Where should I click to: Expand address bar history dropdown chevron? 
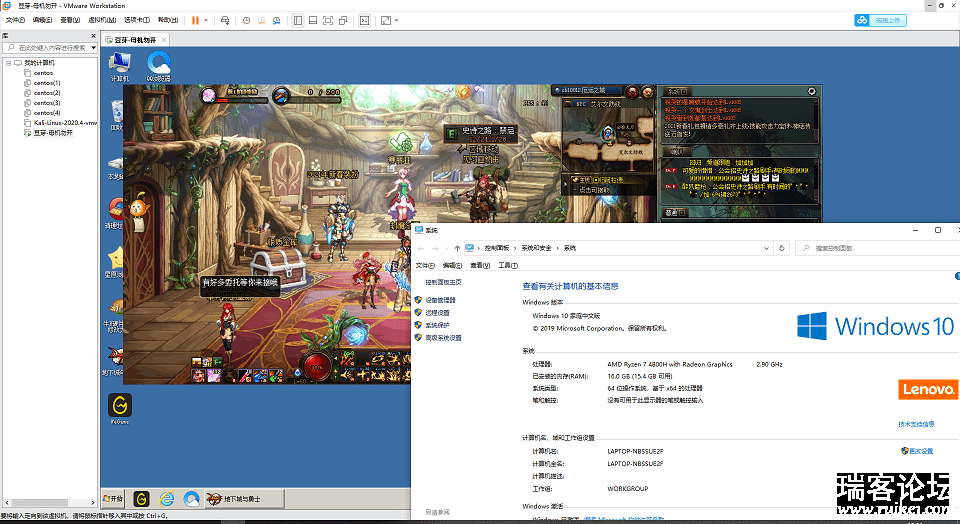coord(766,248)
